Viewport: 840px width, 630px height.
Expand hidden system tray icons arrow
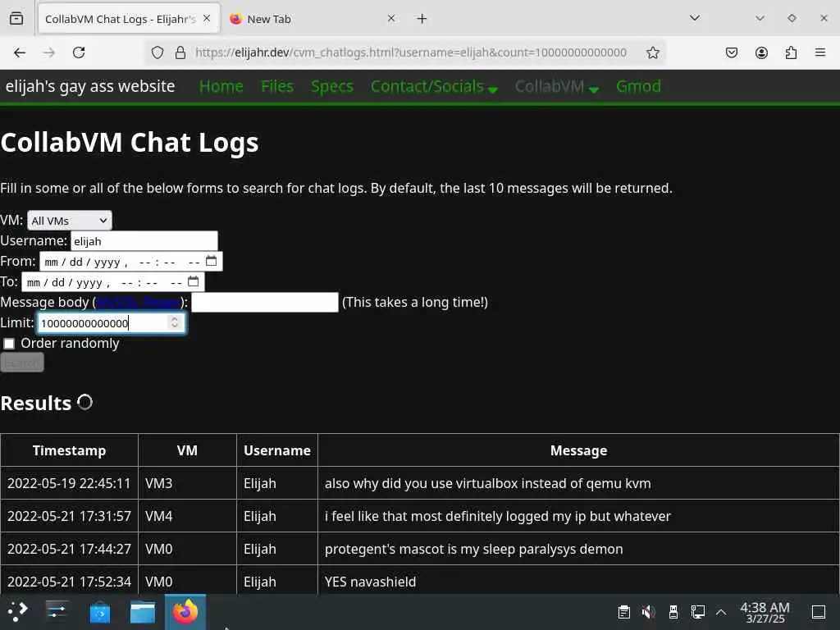[x=721, y=612]
